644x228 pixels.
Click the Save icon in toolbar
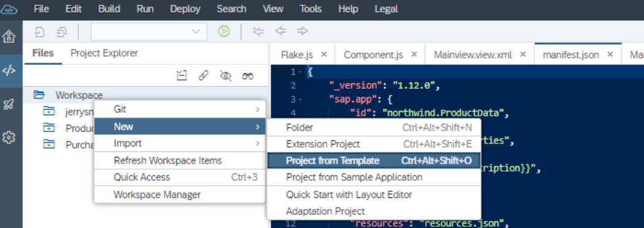coord(40,32)
